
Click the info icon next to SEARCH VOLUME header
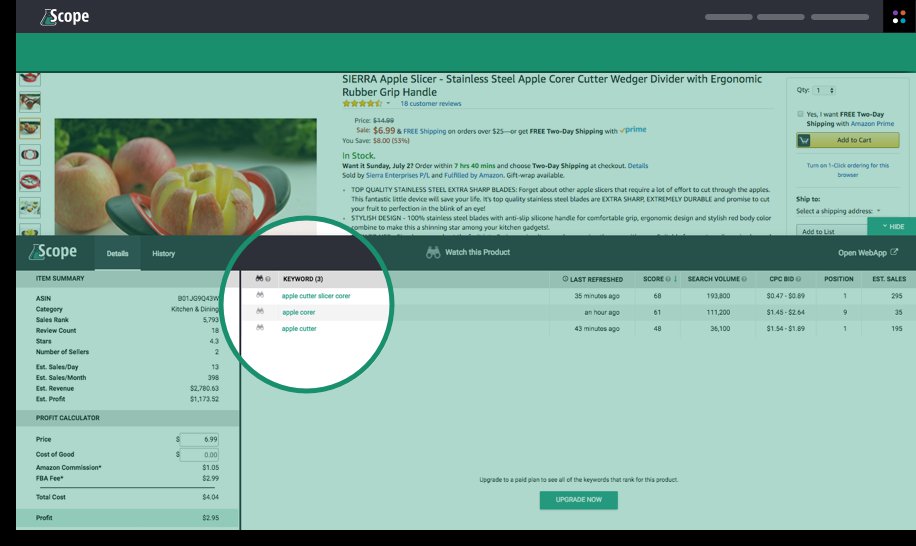[744, 279]
